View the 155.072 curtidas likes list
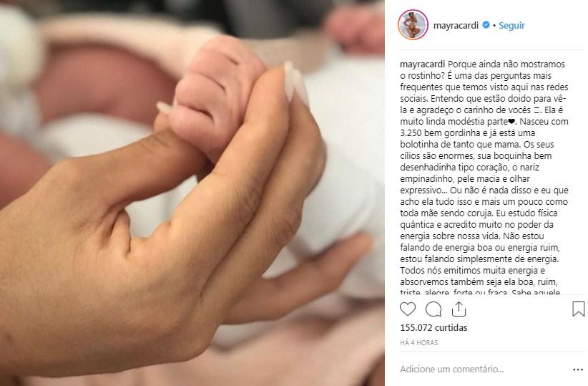Screen dimensions: 588x386 pyautogui.click(x=434, y=328)
